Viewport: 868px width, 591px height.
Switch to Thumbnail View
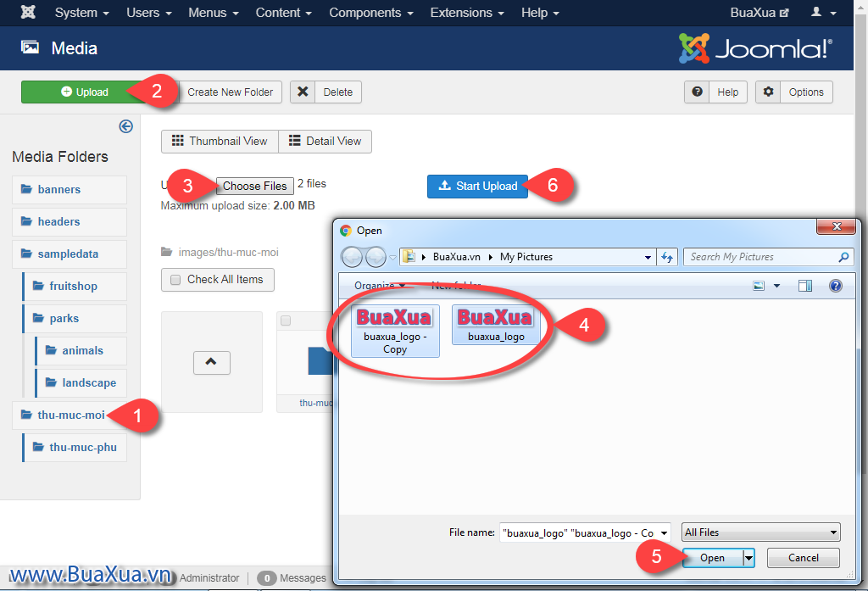(x=220, y=142)
